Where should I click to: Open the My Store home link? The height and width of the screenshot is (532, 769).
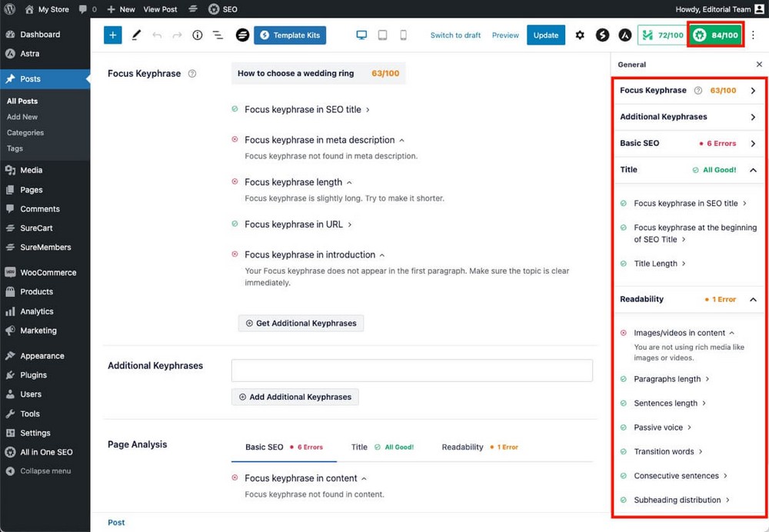[x=47, y=8]
